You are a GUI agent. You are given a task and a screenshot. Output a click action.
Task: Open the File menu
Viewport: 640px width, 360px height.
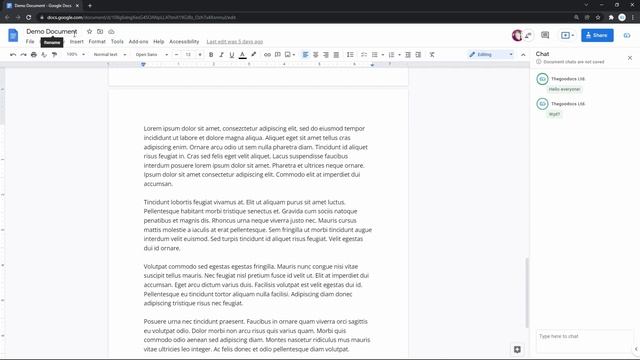click(x=30, y=42)
